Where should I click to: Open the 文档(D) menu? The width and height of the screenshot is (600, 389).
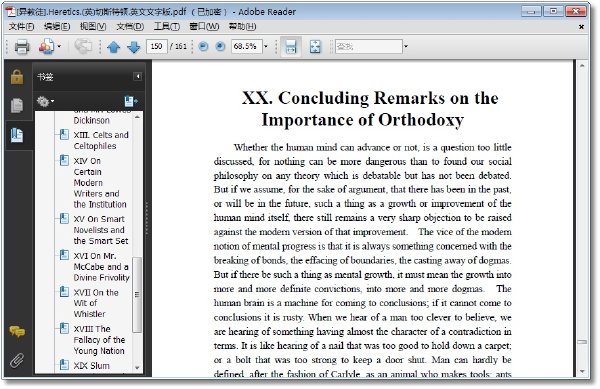130,26
